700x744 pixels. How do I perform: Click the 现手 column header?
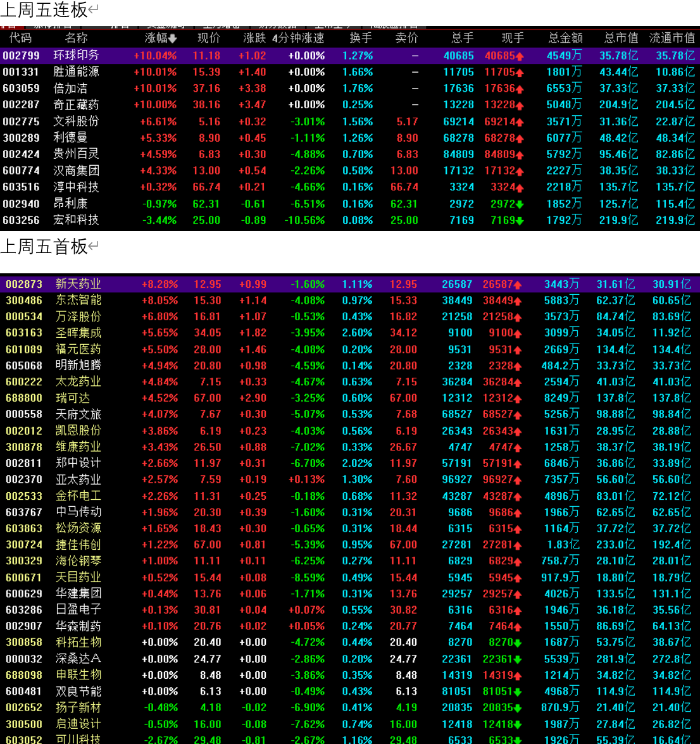click(x=513, y=39)
